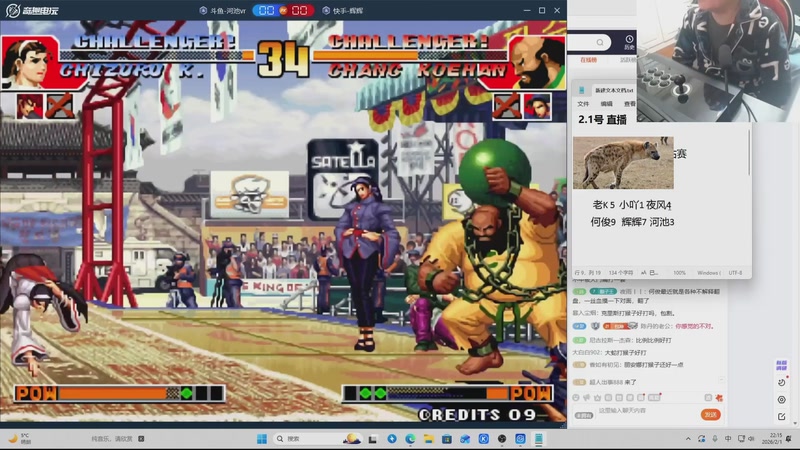The image size is (800, 450).
Task: Click the UTF-8 encoding status in Notepad
Action: (x=735, y=273)
